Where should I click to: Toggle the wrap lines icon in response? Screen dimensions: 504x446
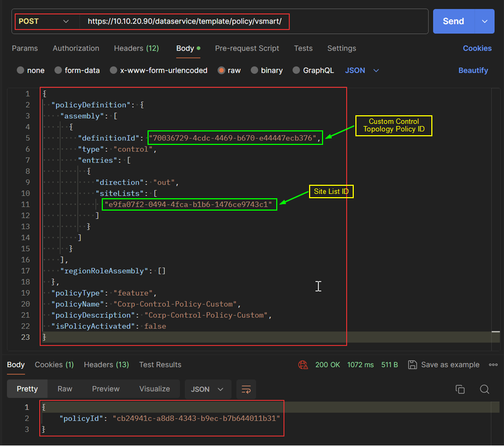click(246, 389)
